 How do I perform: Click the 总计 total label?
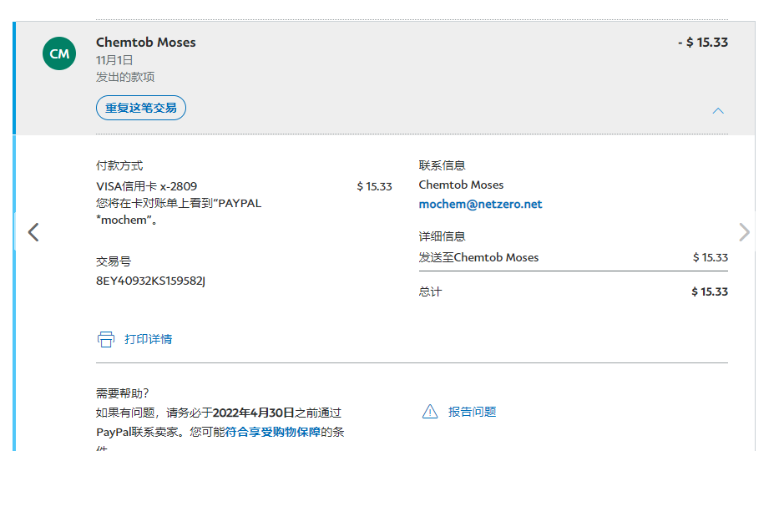tap(430, 292)
